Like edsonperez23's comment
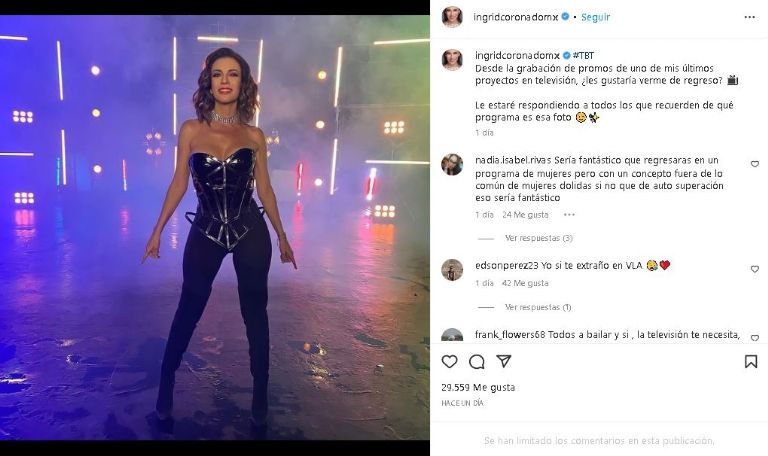The height and width of the screenshot is (456, 768). (754, 269)
